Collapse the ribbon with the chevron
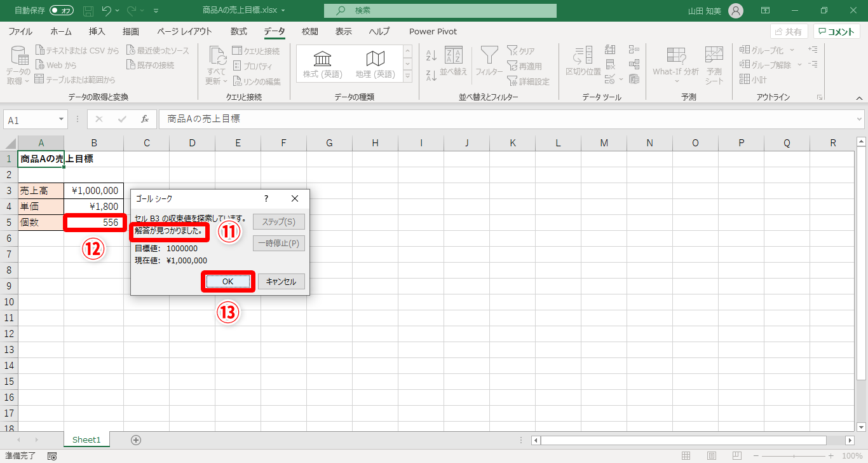This screenshot has width=868, height=463. point(859,97)
